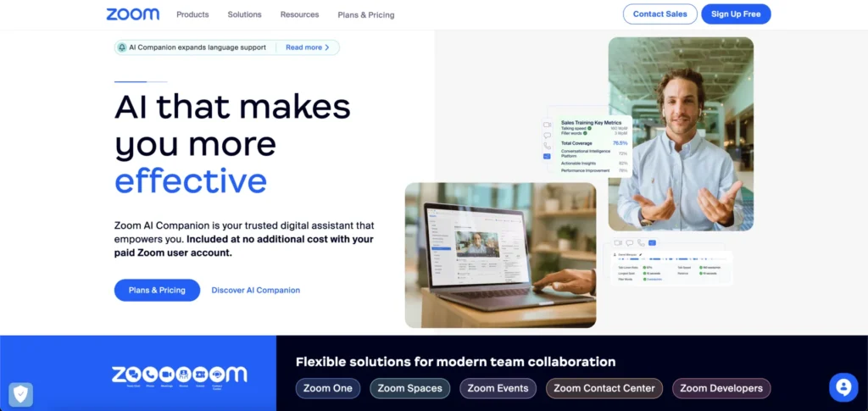Open the Resources menu
Viewport: 868px width, 411px height.
point(299,14)
